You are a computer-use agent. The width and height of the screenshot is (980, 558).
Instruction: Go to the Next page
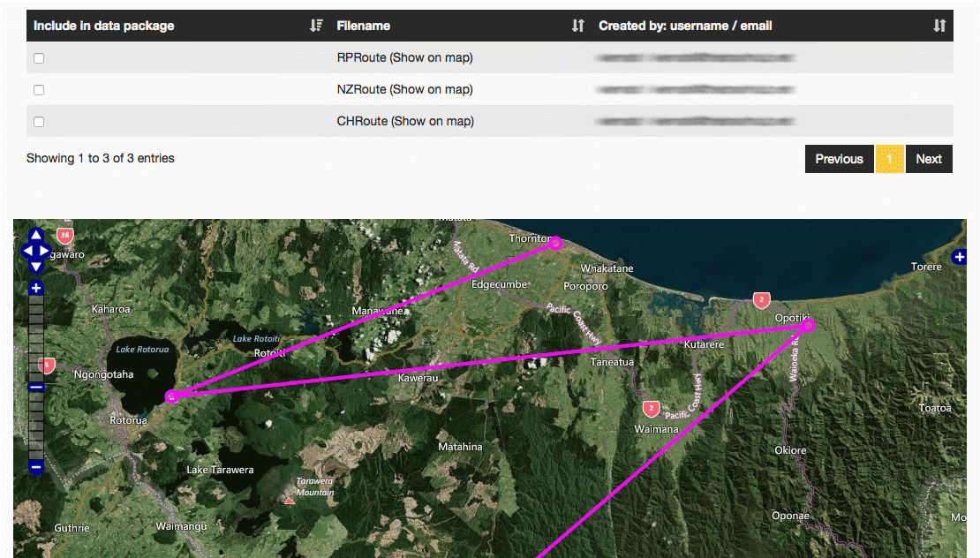tap(929, 159)
